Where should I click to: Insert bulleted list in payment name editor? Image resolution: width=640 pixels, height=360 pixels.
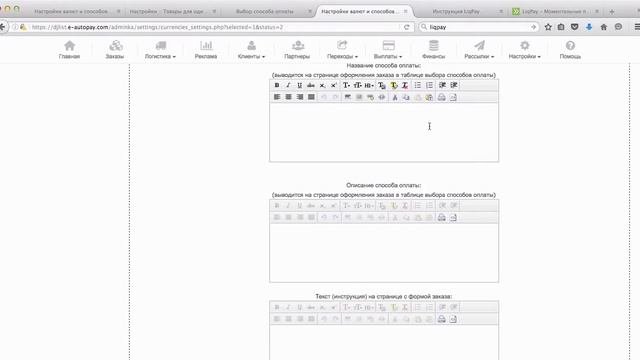pyautogui.click(x=418, y=85)
